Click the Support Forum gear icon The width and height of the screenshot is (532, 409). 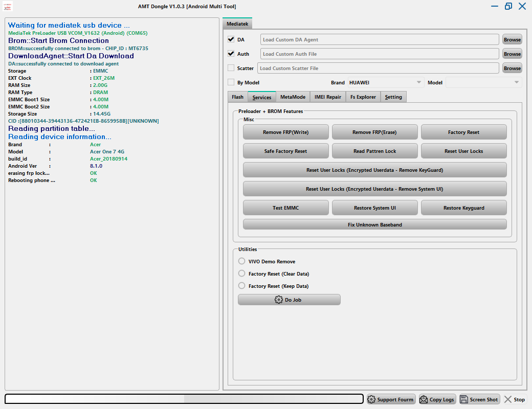click(371, 399)
